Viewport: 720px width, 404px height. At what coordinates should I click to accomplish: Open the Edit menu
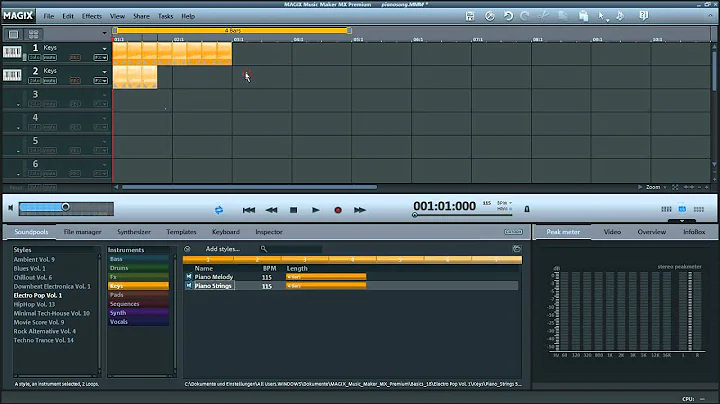point(68,16)
